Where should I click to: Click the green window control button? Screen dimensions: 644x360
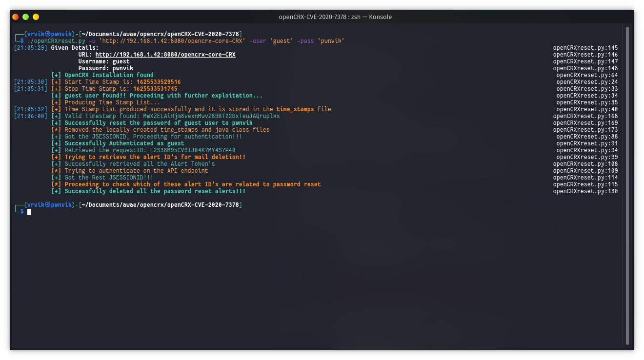pos(25,17)
